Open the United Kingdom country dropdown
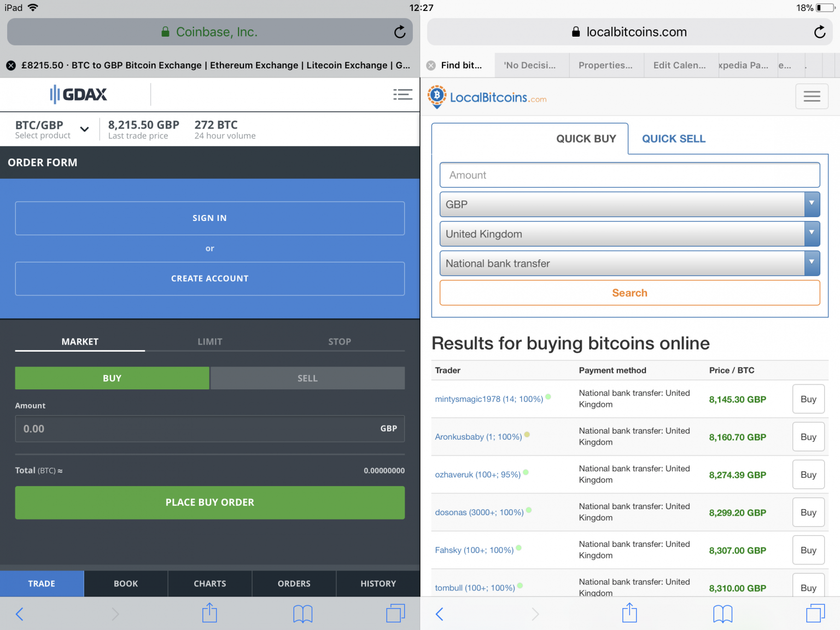Viewport: 840px width, 630px height. point(629,234)
